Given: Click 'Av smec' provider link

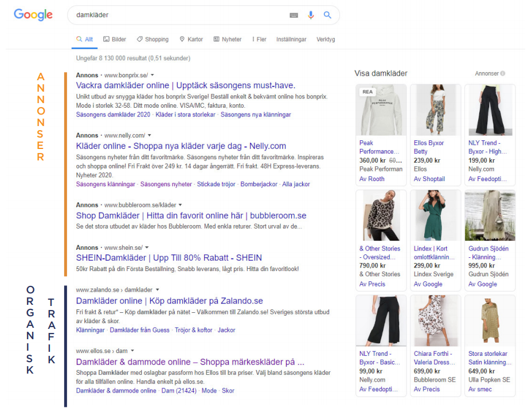Looking at the screenshot, I should (480, 390).
